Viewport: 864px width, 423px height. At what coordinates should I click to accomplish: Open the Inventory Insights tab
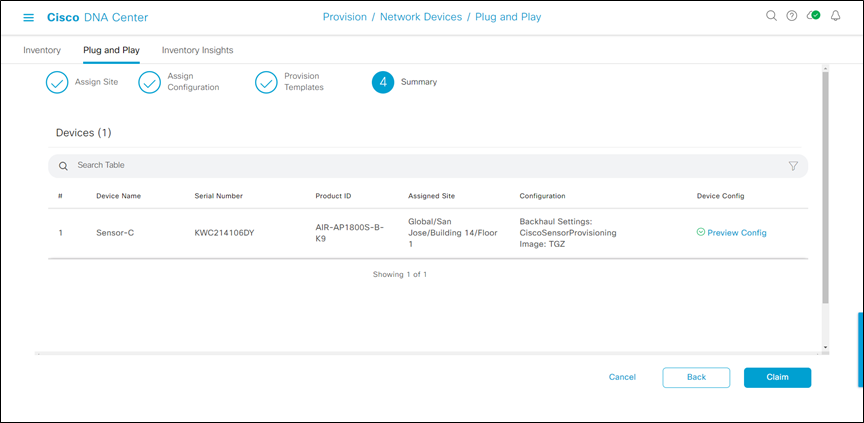click(197, 50)
